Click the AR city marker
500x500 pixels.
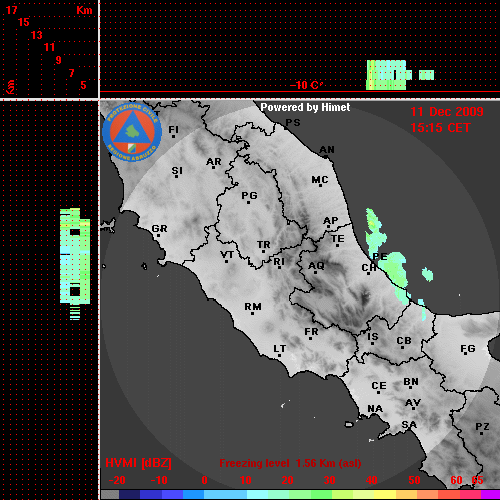[x=213, y=167]
